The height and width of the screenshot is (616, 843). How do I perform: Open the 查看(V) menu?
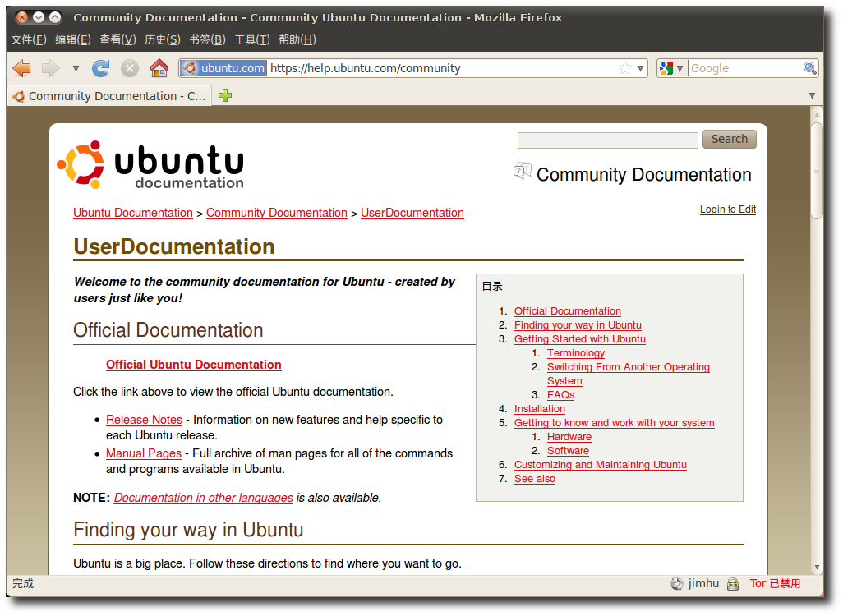tap(117, 39)
